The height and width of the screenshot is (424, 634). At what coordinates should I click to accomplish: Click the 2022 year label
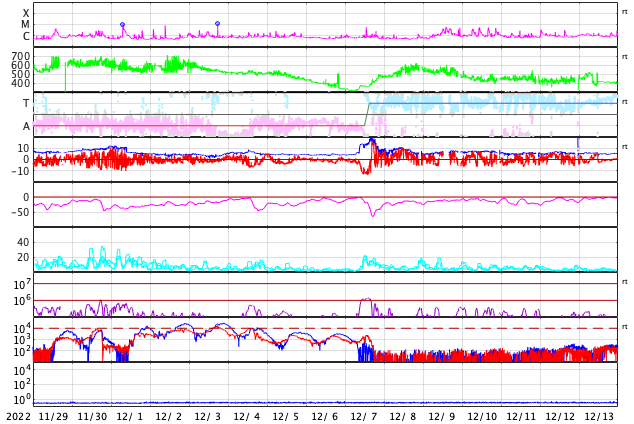coord(19,417)
